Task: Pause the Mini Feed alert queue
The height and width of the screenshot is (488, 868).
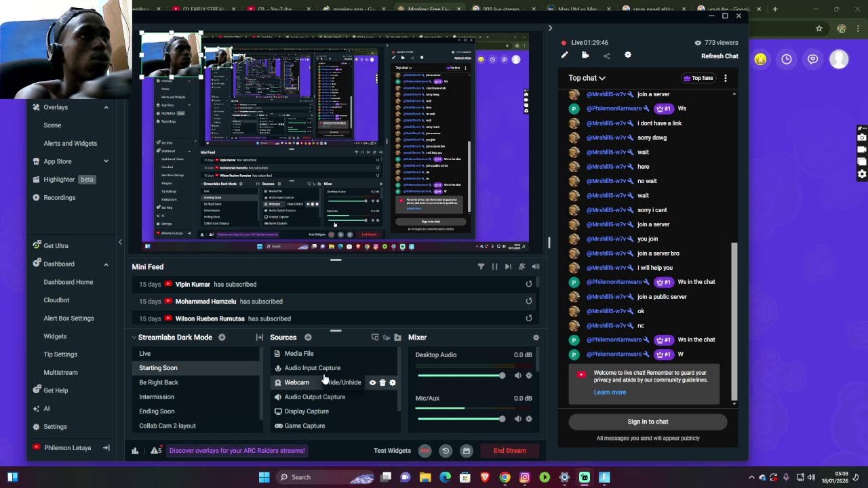Action: pos(494,267)
